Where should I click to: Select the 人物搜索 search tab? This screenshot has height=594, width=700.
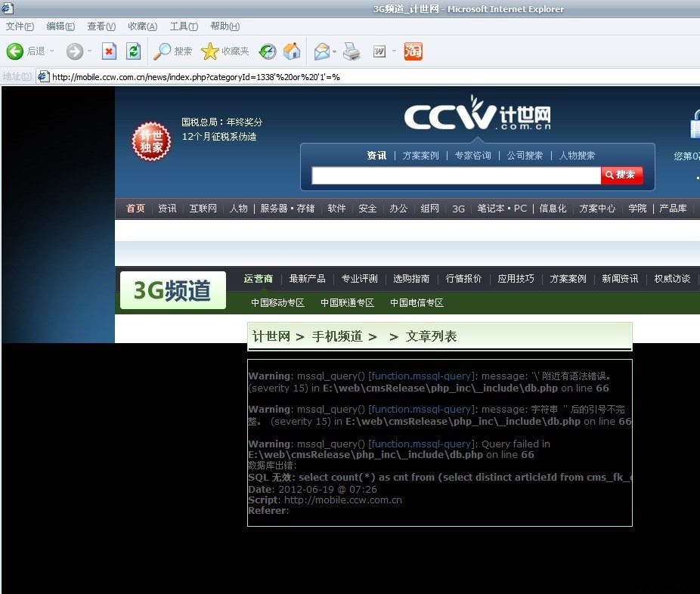click(x=577, y=156)
